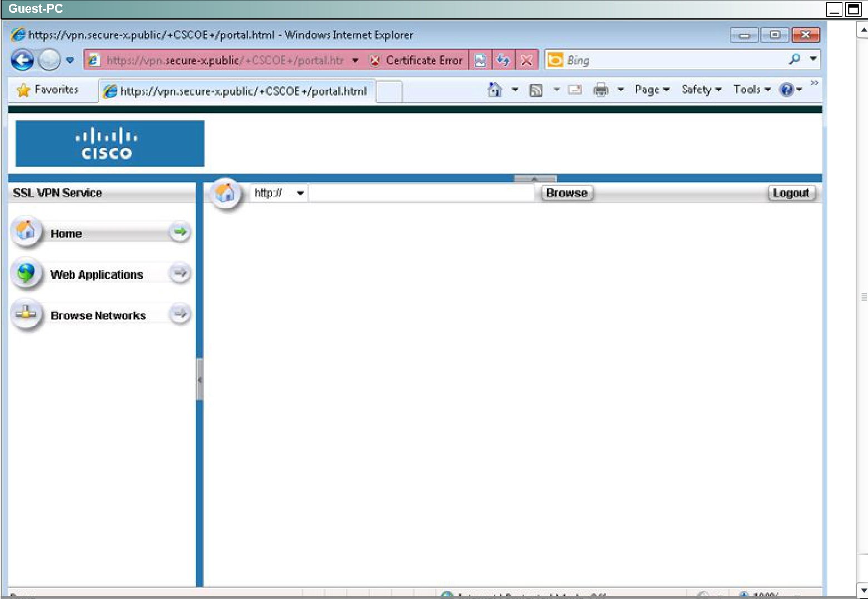Click the Logout button
The height and width of the screenshot is (599, 868).
pyautogui.click(x=791, y=193)
